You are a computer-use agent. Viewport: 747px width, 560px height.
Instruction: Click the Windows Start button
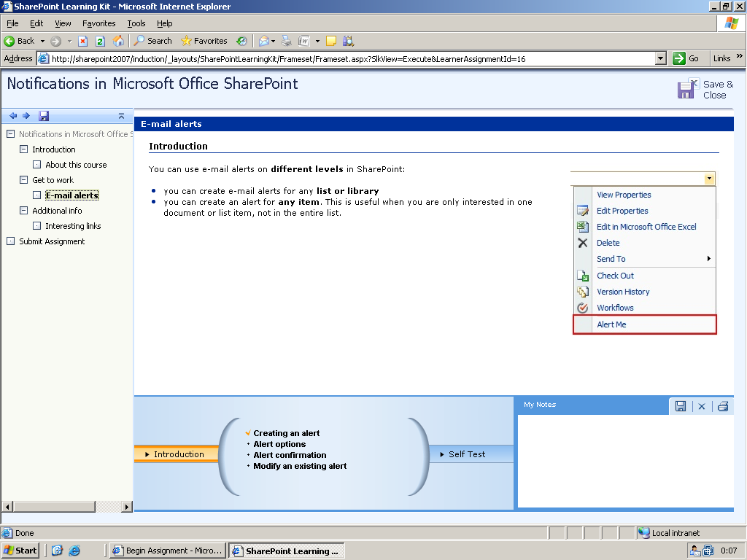click(20, 551)
